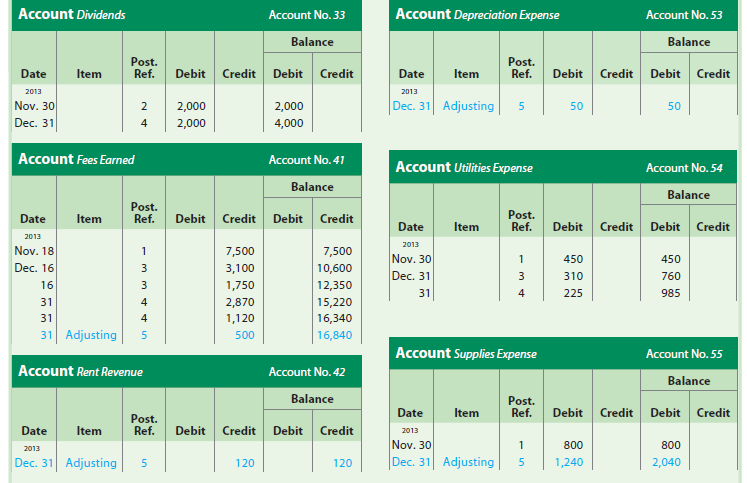
Task: Click the Account Rent Revenue header
Action: click(80, 371)
